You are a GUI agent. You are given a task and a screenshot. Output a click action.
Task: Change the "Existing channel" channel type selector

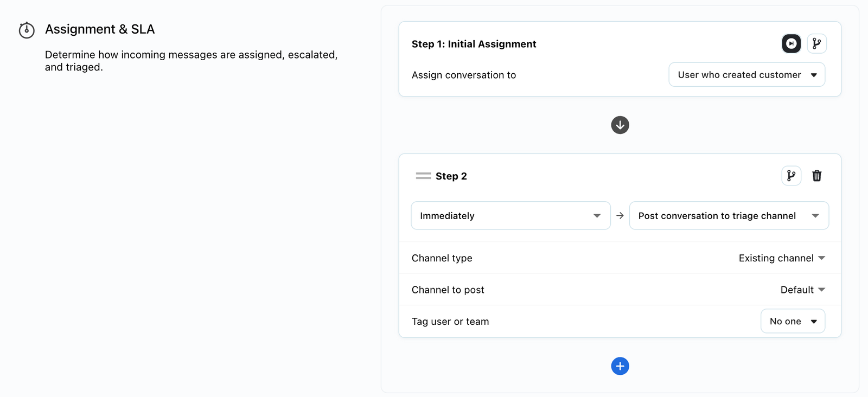pyautogui.click(x=781, y=258)
